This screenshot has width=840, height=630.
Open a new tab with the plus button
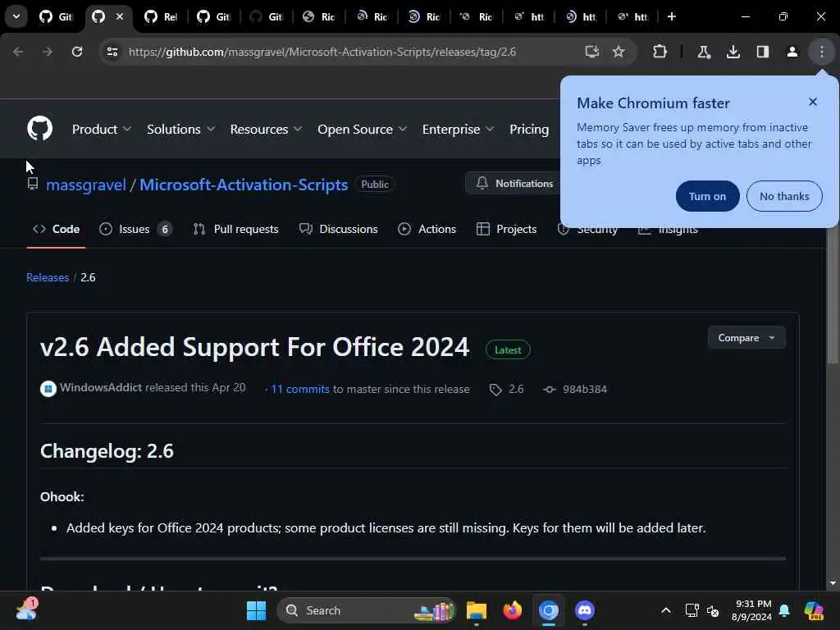pyautogui.click(x=671, y=16)
